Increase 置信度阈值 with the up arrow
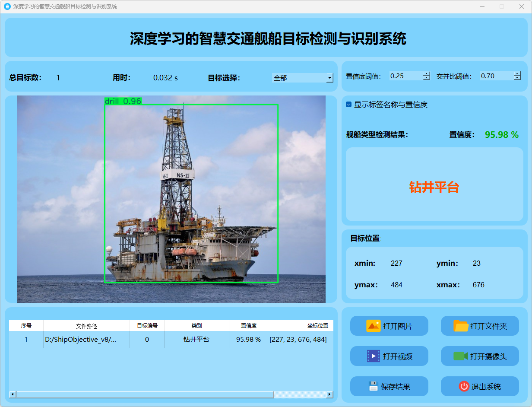 (x=427, y=73)
